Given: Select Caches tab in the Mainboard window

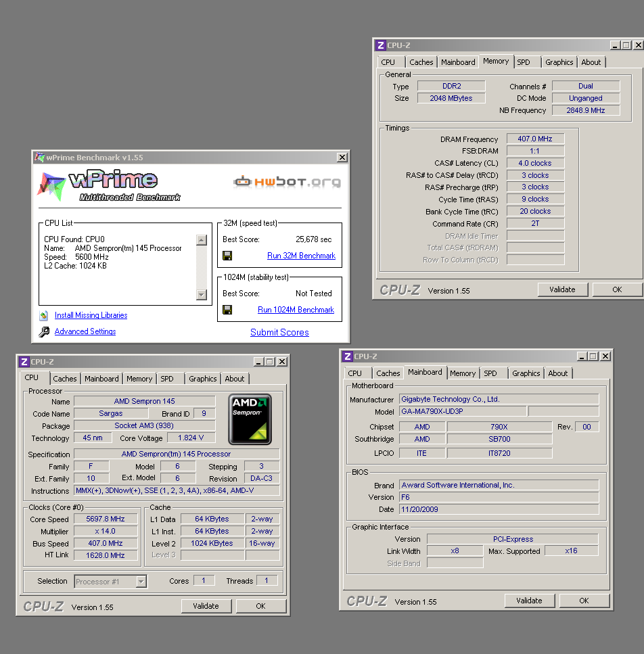Looking at the screenshot, I should (388, 373).
